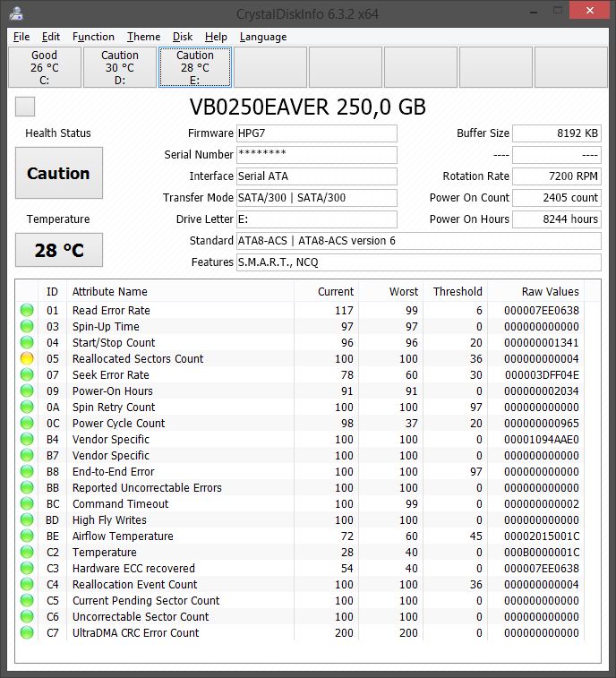The image size is (616, 678).
Task: Click the green status icon for Hardware ECC recovered
Action: click(27, 568)
